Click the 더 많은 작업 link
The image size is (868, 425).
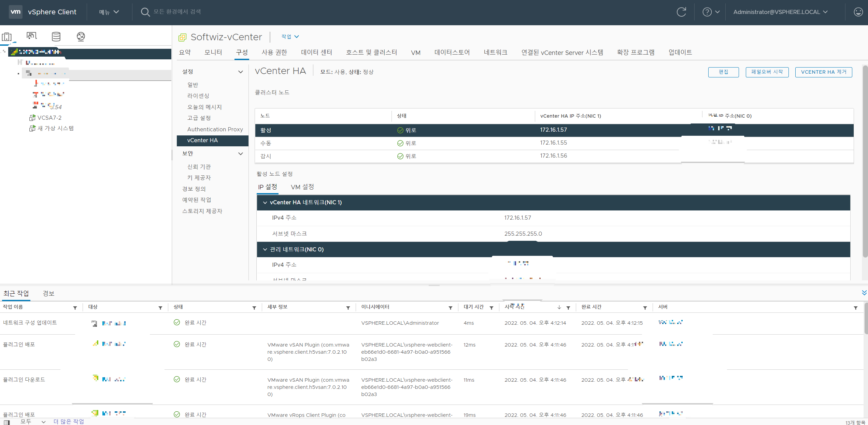tap(69, 422)
